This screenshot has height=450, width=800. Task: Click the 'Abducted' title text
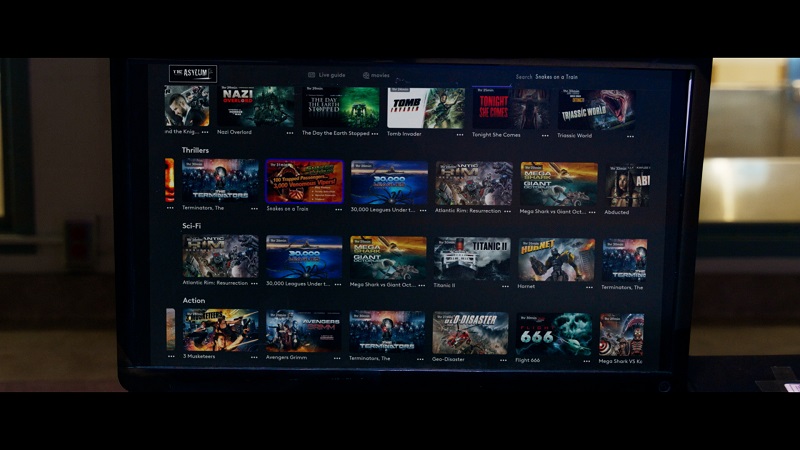click(616, 212)
